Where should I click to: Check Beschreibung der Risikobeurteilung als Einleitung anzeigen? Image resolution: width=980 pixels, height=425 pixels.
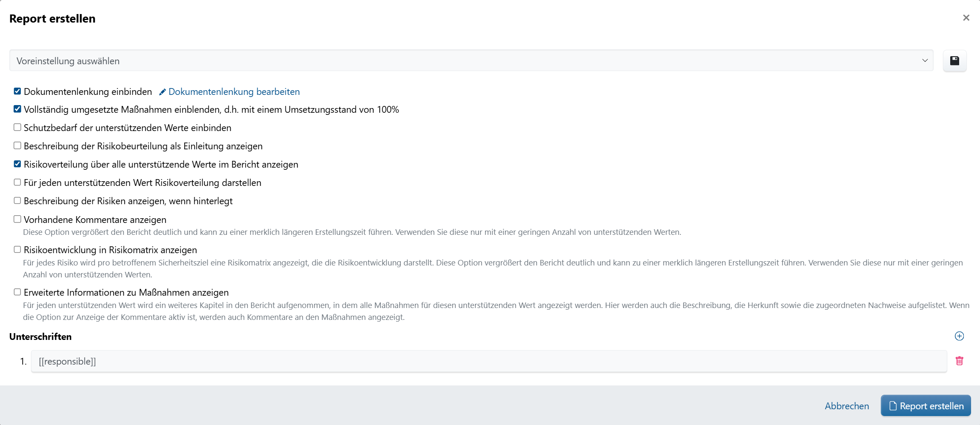pyautogui.click(x=17, y=145)
